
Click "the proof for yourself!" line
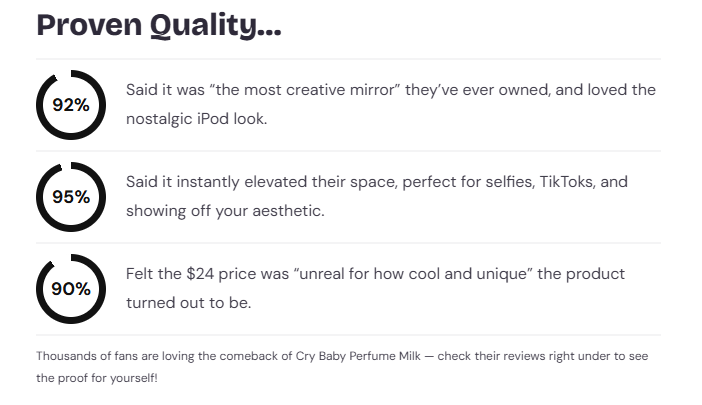[97, 378]
